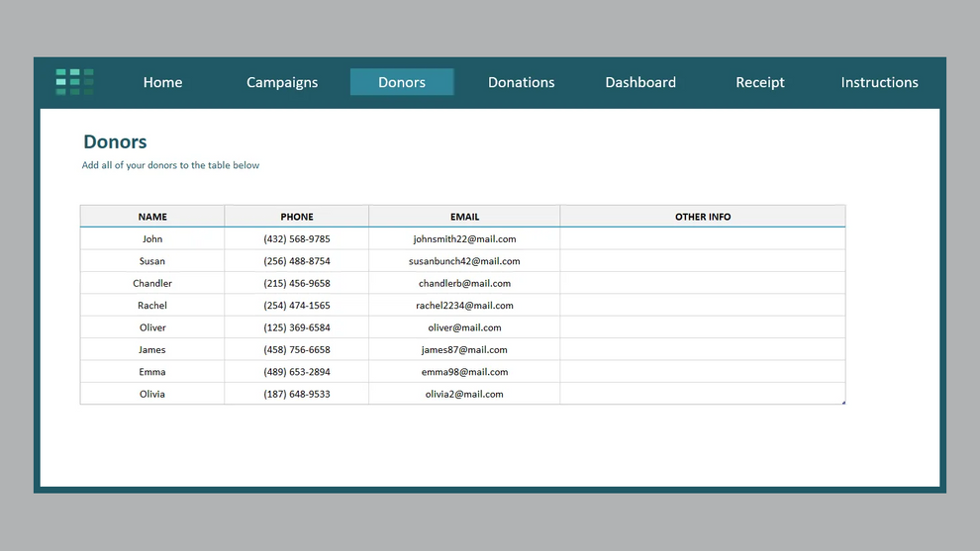Viewport: 980px width, 551px height.
Task: Open the Campaigns tab
Action: [x=282, y=82]
